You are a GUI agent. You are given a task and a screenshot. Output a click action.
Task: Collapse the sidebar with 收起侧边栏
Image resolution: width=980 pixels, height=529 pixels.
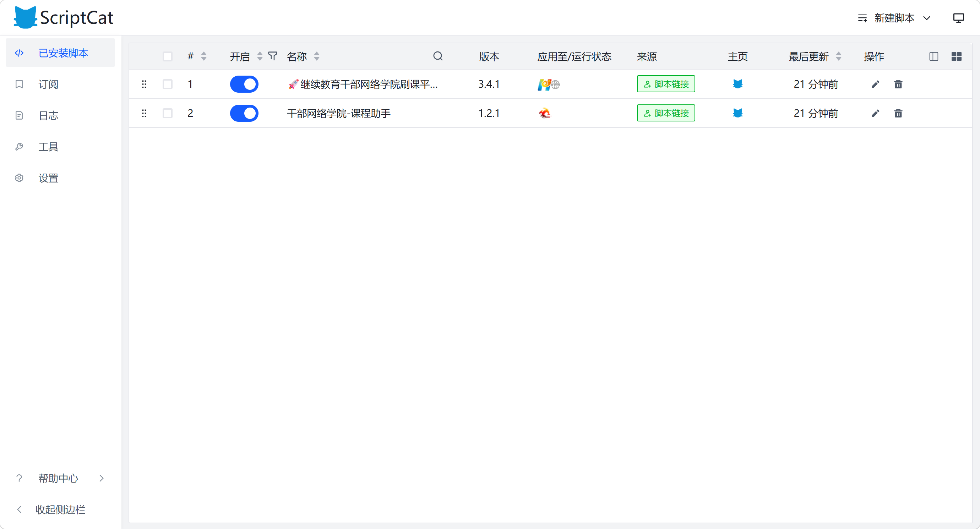pyautogui.click(x=60, y=509)
